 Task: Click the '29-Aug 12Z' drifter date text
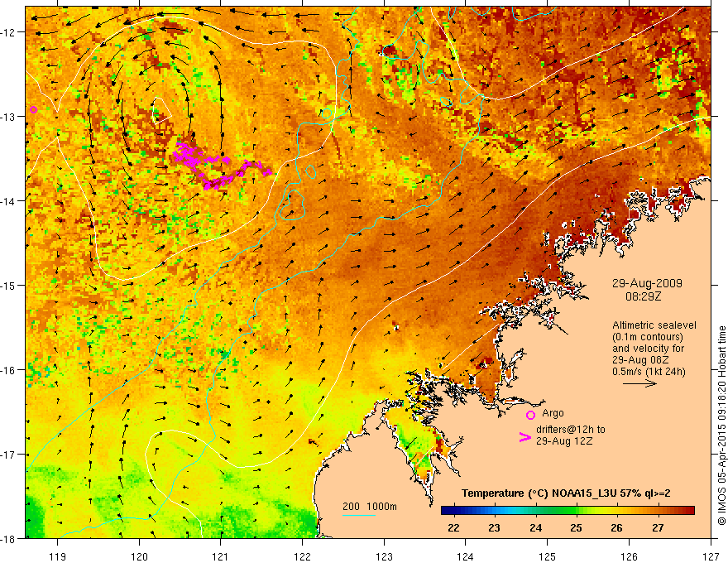click(564, 441)
